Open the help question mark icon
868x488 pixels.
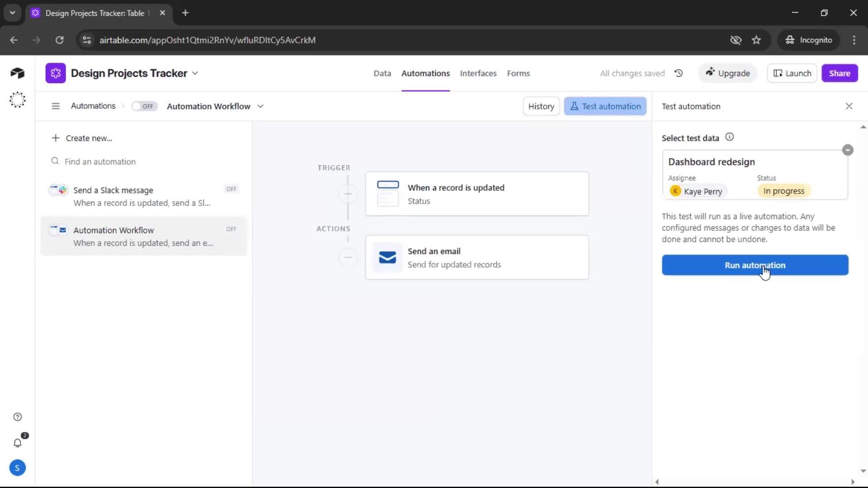[17, 417]
